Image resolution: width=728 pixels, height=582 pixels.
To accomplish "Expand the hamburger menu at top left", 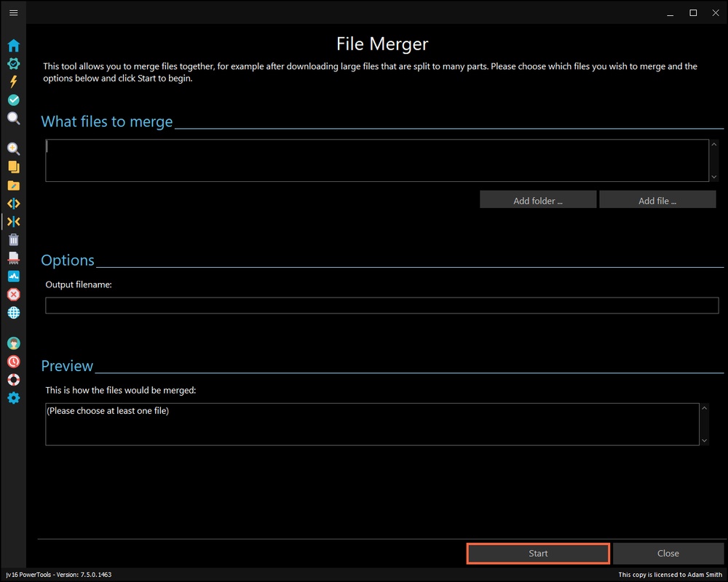I will point(13,13).
